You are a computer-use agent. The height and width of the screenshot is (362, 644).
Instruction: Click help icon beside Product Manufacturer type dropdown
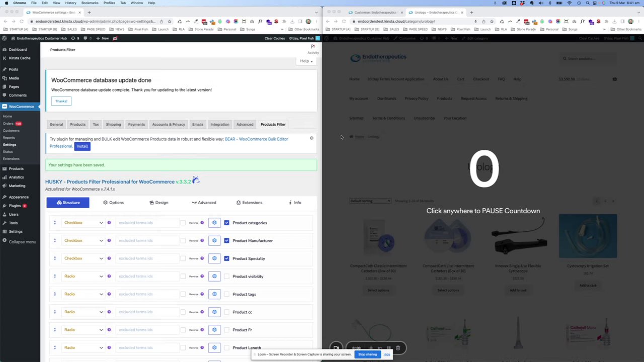(x=109, y=240)
